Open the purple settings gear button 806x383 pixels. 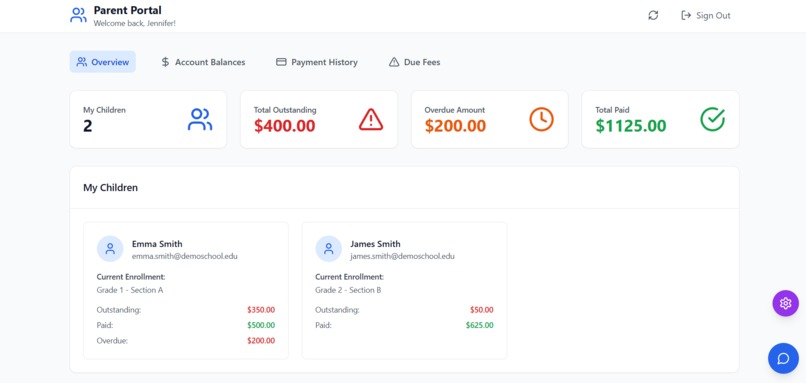tap(785, 303)
